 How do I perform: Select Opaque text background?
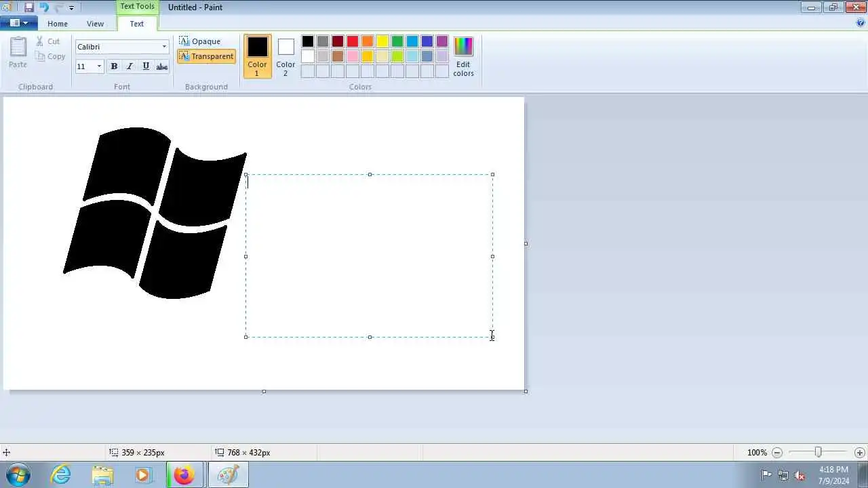click(x=200, y=41)
